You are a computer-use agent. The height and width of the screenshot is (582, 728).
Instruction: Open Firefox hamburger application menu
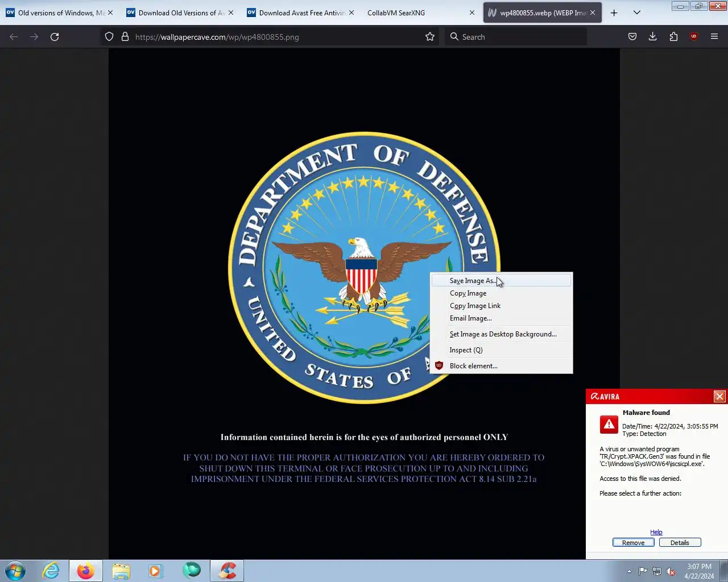pyautogui.click(x=714, y=36)
